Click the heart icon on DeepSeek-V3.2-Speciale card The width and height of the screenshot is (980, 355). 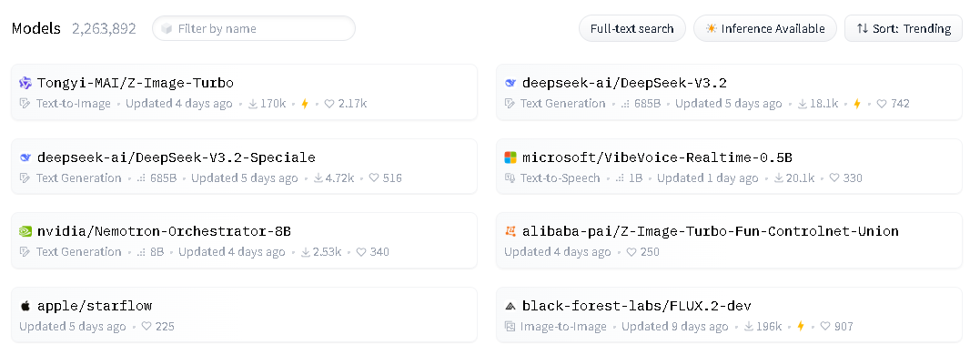pyautogui.click(x=374, y=178)
